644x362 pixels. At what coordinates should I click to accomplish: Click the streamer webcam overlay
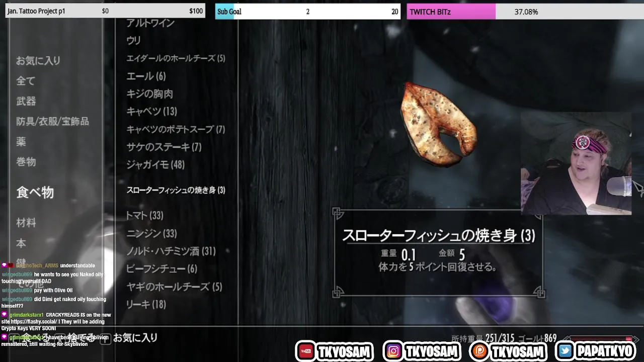click(x=576, y=163)
